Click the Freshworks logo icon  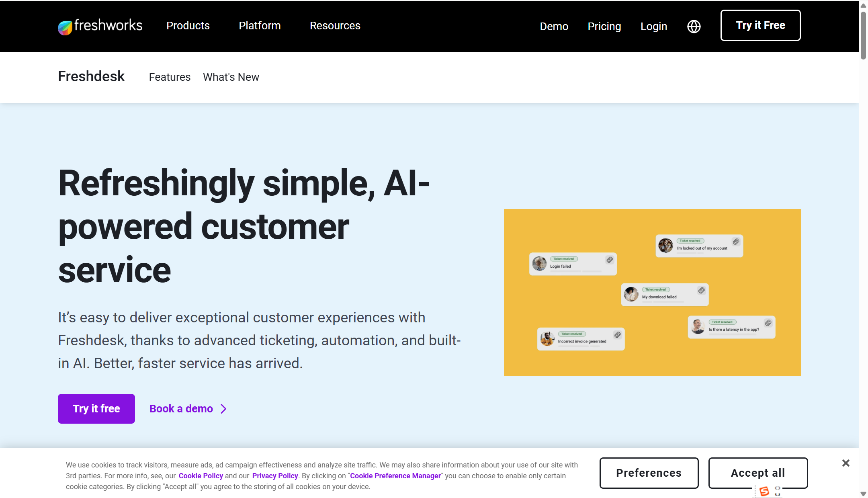(x=65, y=27)
